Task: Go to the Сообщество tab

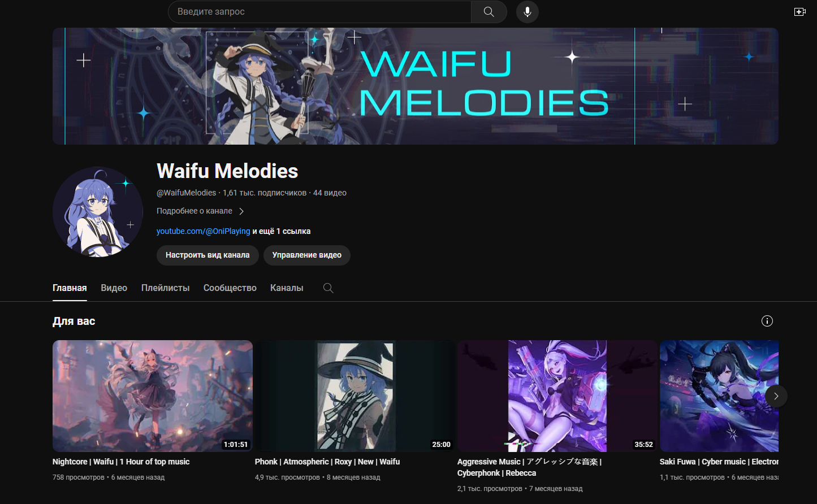Action: pyautogui.click(x=230, y=288)
